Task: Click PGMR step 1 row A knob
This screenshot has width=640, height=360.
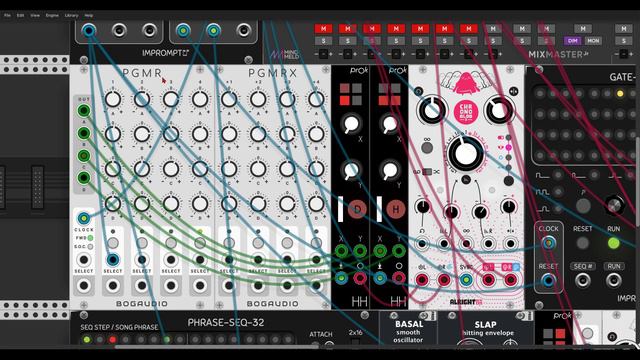Action: (x=113, y=99)
